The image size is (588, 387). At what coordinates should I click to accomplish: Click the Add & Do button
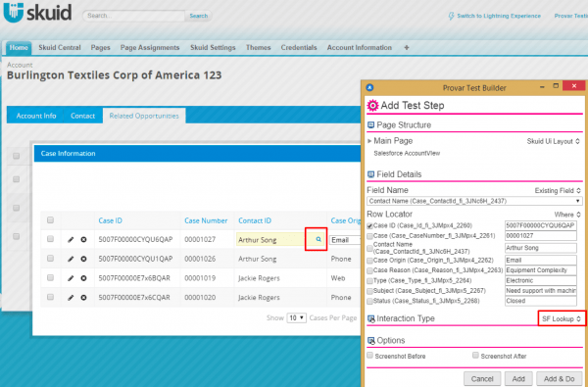pos(560,379)
